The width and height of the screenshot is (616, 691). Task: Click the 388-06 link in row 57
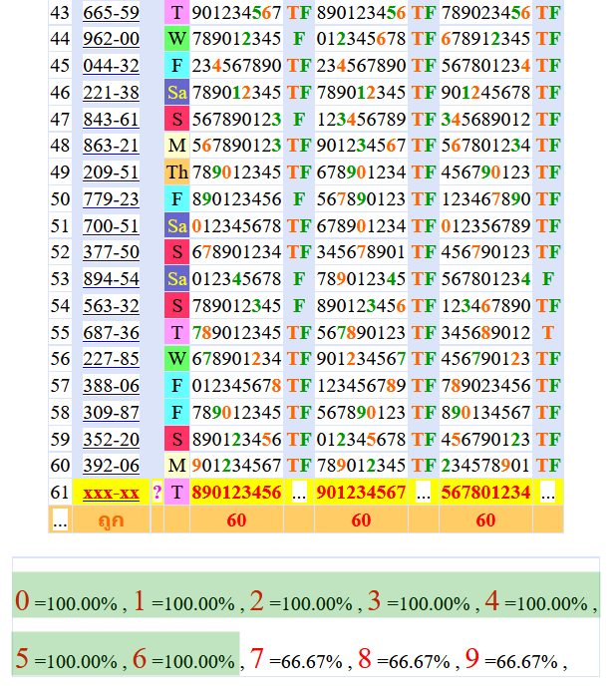(111, 386)
